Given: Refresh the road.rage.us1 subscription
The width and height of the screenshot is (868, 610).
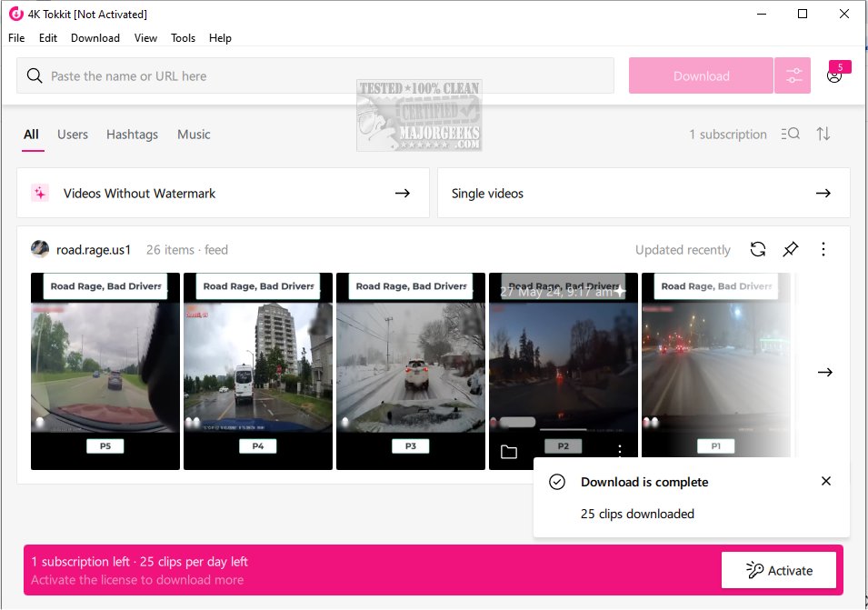Looking at the screenshot, I should 757,250.
